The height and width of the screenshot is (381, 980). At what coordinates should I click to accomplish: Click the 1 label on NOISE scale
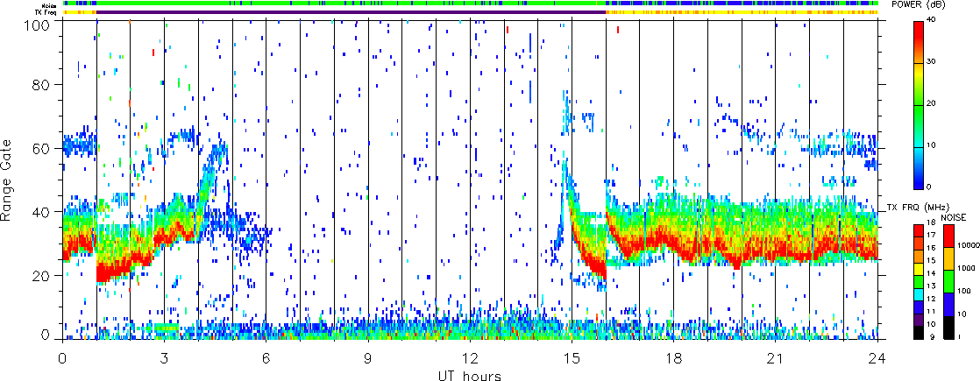(x=959, y=336)
